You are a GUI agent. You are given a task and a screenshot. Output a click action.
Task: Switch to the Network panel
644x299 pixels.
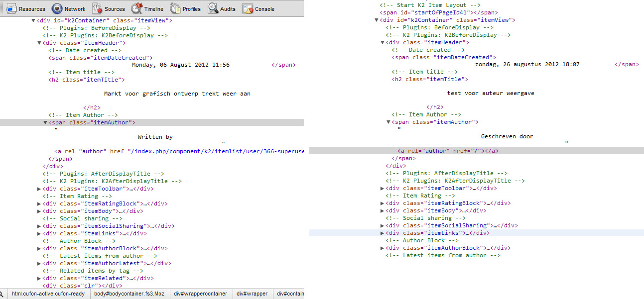[68, 8]
